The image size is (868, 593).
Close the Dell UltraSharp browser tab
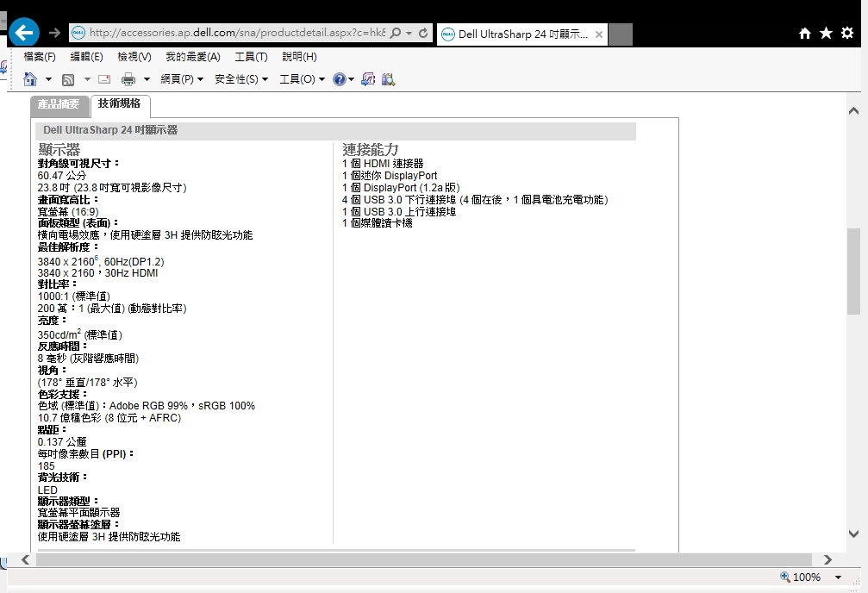[599, 34]
